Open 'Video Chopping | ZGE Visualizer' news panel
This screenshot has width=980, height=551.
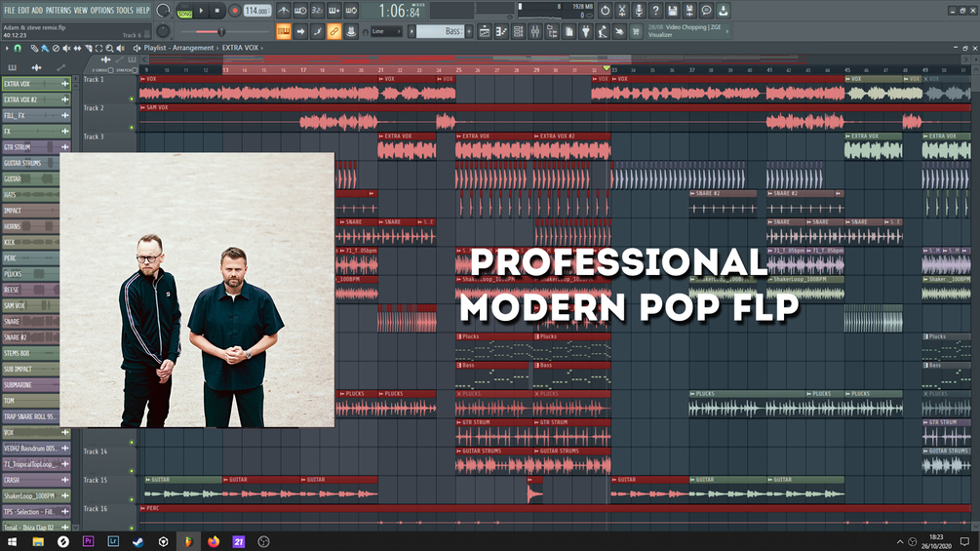pyautogui.click(x=688, y=31)
